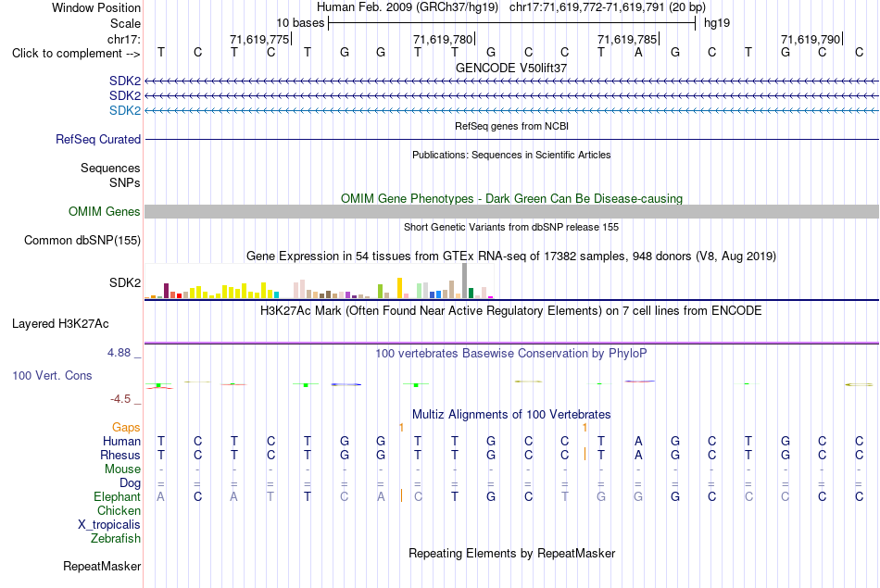The image size is (880, 588).
Task: Click the 71,619,775 position marker
Action: [260, 39]
